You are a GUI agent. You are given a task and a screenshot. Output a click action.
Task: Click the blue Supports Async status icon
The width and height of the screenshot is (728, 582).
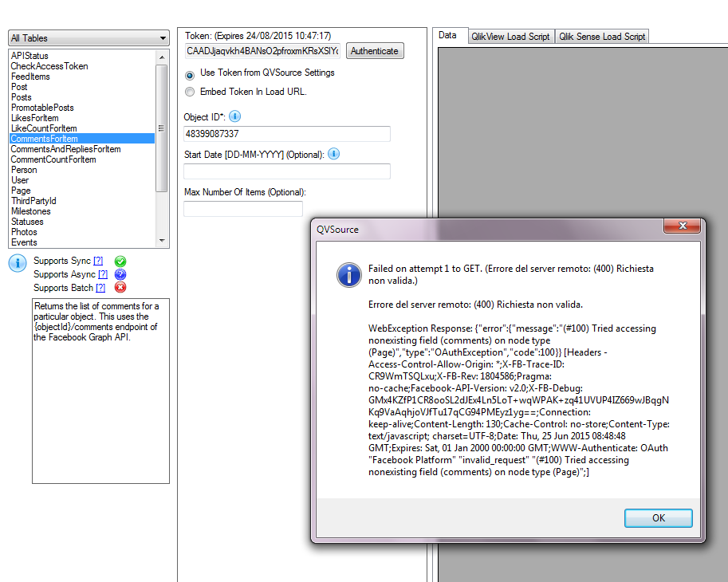coord(120,274)
